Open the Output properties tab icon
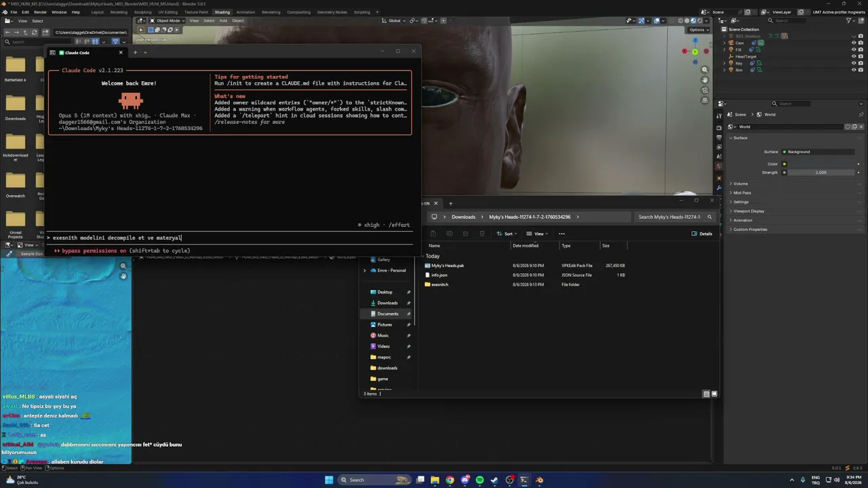Screen dimensions: 868x488 click(719, 137)
